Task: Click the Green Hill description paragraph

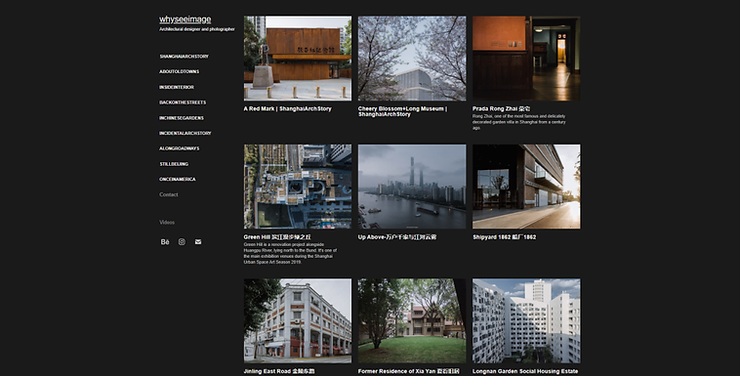Action: pos(290,253)
